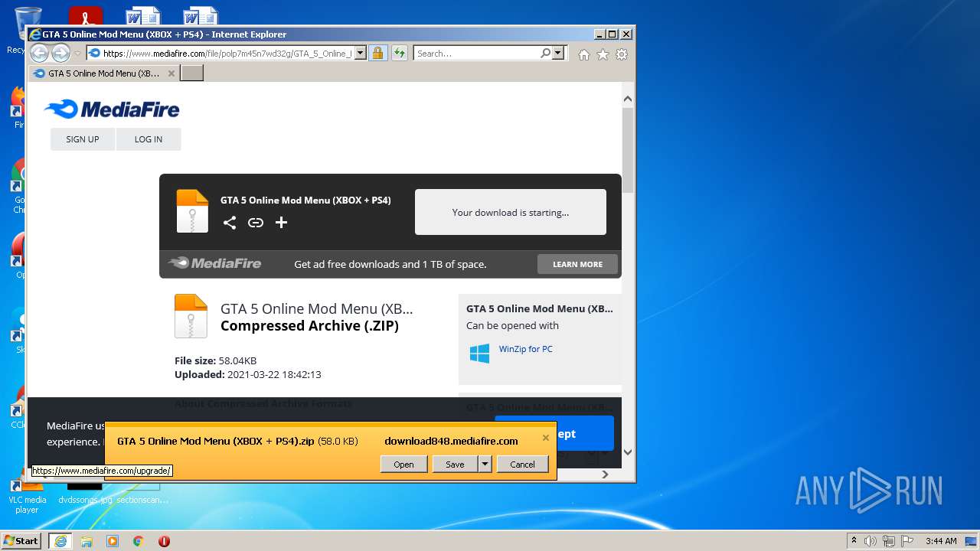Click the Compressed Archive (.ZIP) heading
Image resolution: width=980 pixels, height=551 pixels.
309,326
